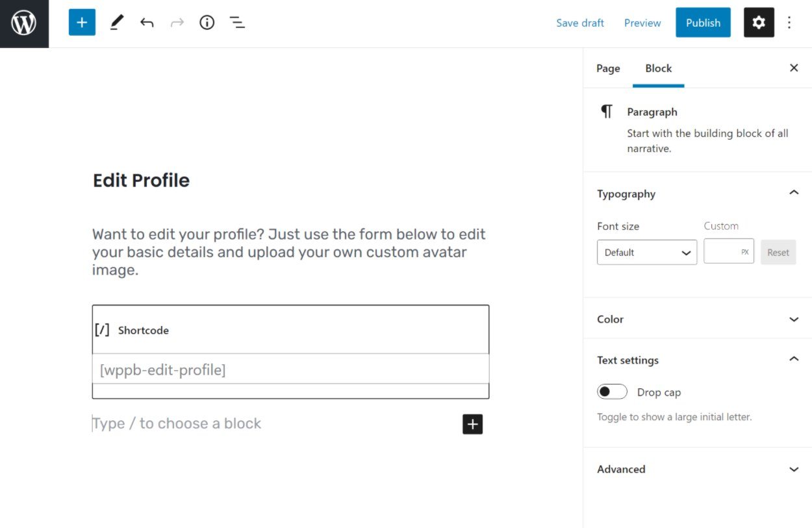Click the empty paragraph block placeholder
The image size is (812, 528).
click(x=177, y=423)
